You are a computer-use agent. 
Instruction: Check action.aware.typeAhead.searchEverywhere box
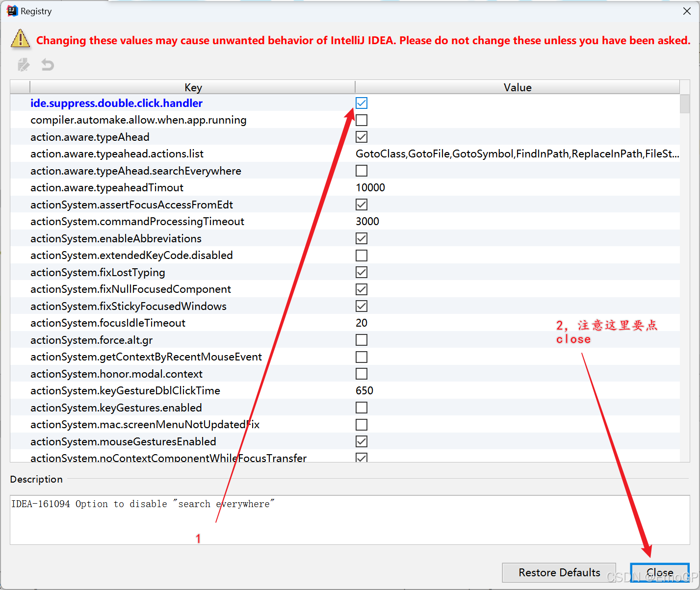tap(362, 171)
